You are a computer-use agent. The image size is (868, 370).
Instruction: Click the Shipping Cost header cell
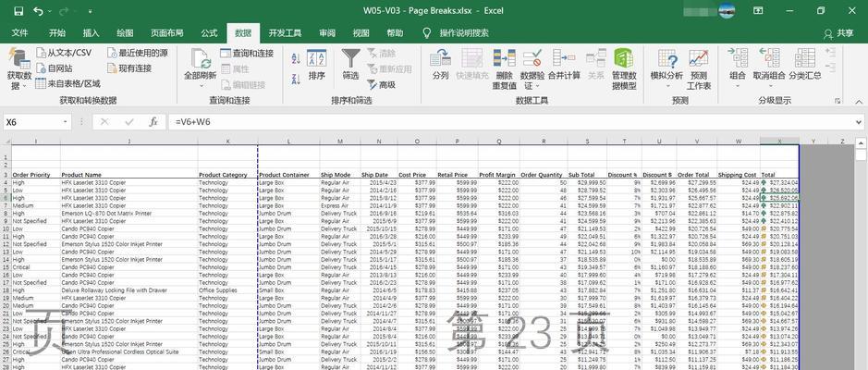coord(737,175)
